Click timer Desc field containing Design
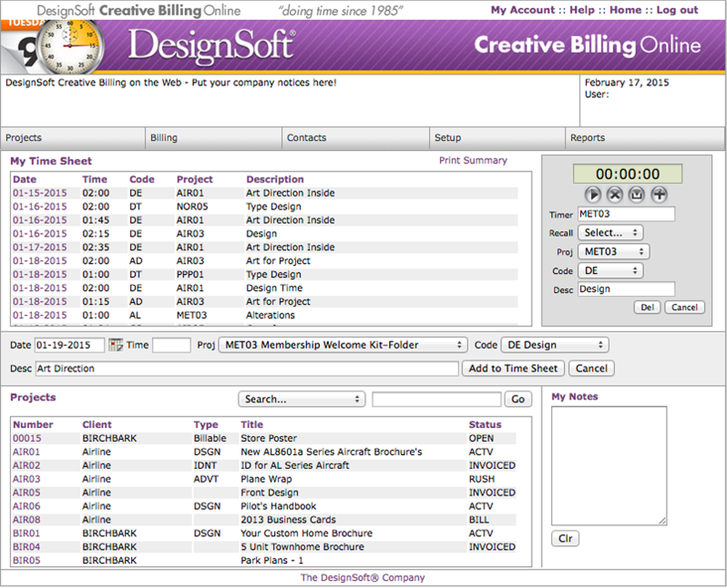This screenshot has height=588, width=727. (x=626, y=289)
